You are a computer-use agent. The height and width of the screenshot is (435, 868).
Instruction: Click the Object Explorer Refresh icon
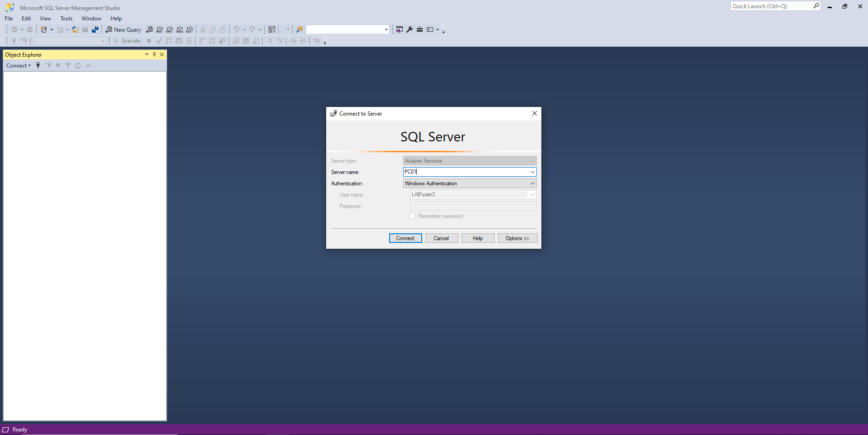tap(78, 65)
